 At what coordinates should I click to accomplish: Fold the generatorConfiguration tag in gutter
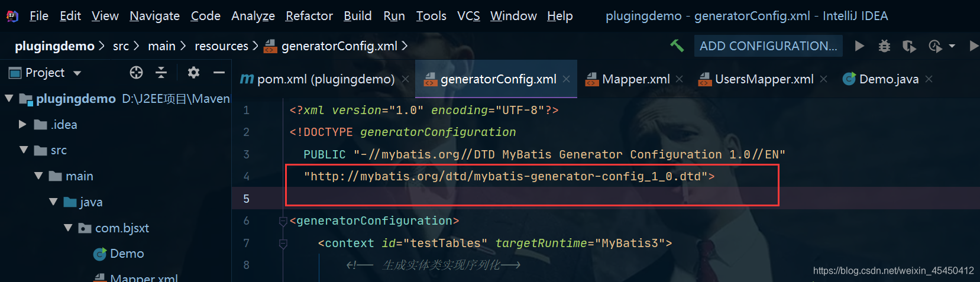[x=283, y=221]
